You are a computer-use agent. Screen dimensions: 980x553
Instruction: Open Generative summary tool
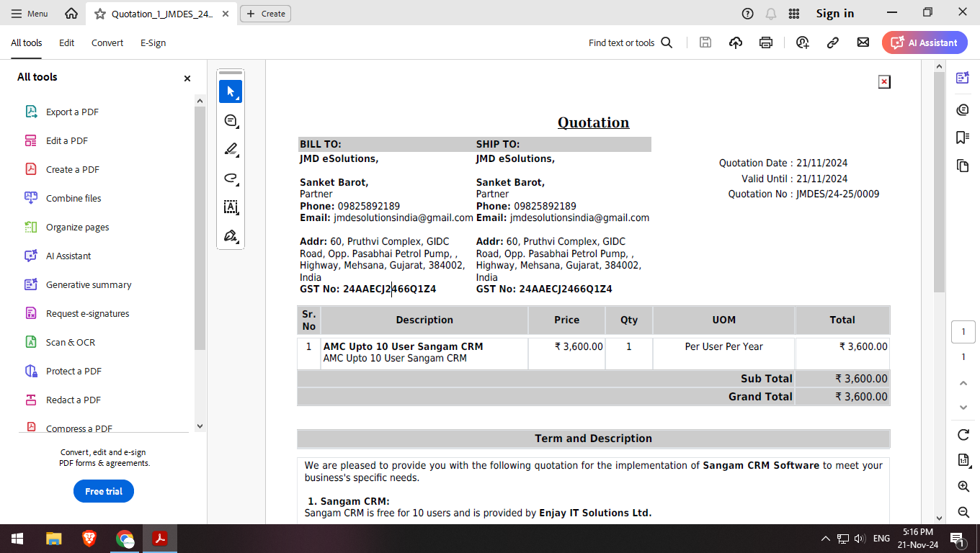click(x=89, y=284)
